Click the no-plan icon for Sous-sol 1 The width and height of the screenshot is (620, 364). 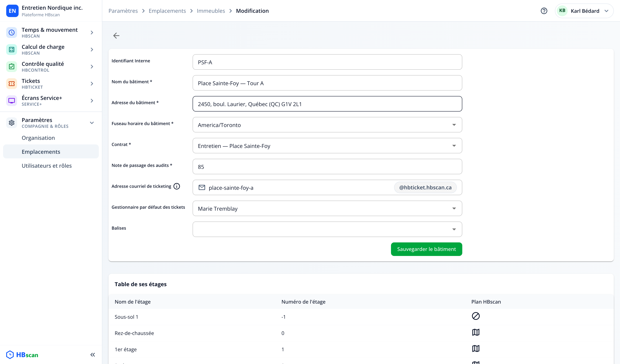[x=476, y=316]
